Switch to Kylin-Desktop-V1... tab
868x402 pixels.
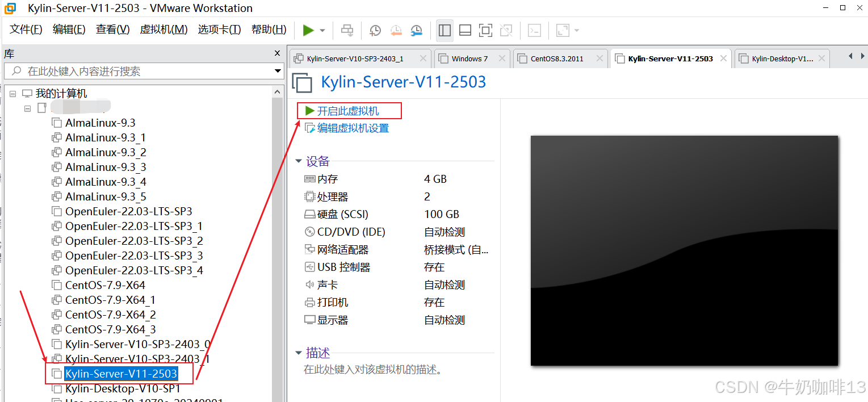[782, 58]
